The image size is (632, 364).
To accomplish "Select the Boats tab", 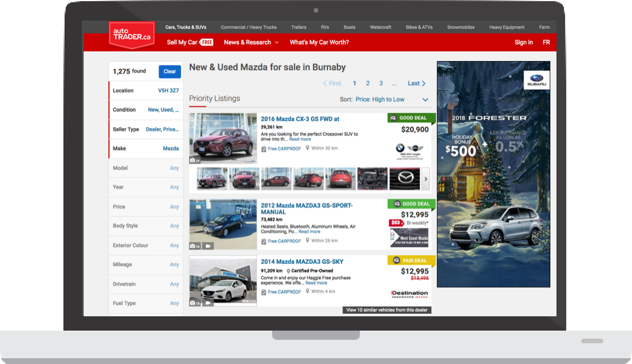I will tap(349, 28).
